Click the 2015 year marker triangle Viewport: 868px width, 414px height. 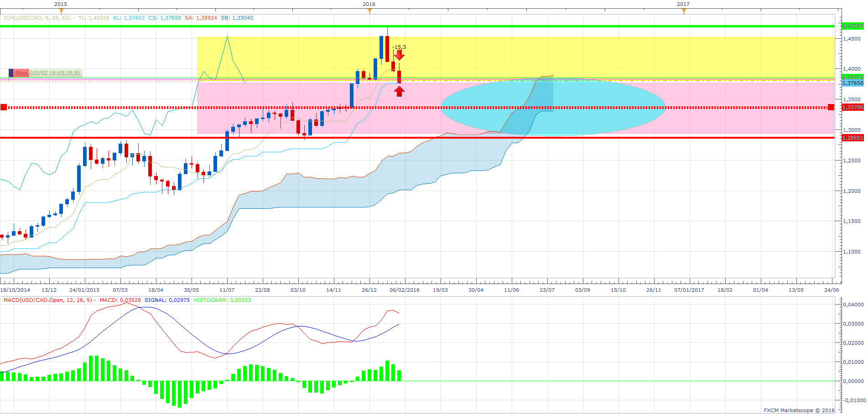[x=61, y=11]
